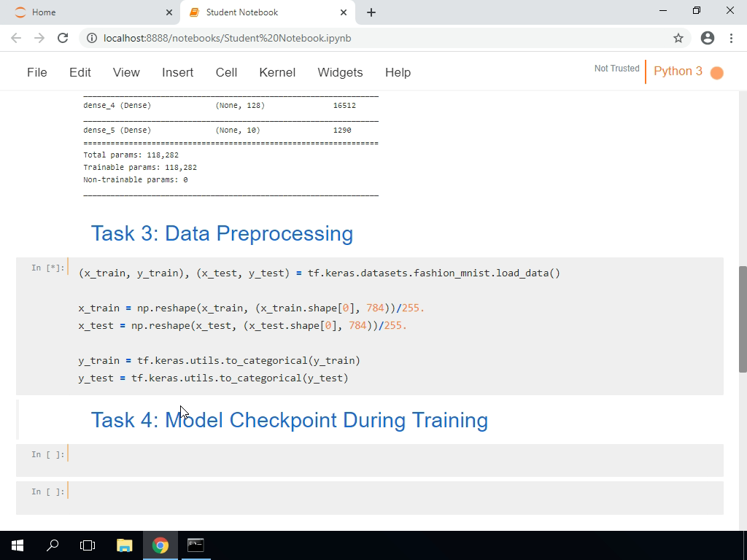Click the browser back arrow
Screen dimensions: 747x560
[15, 38]
